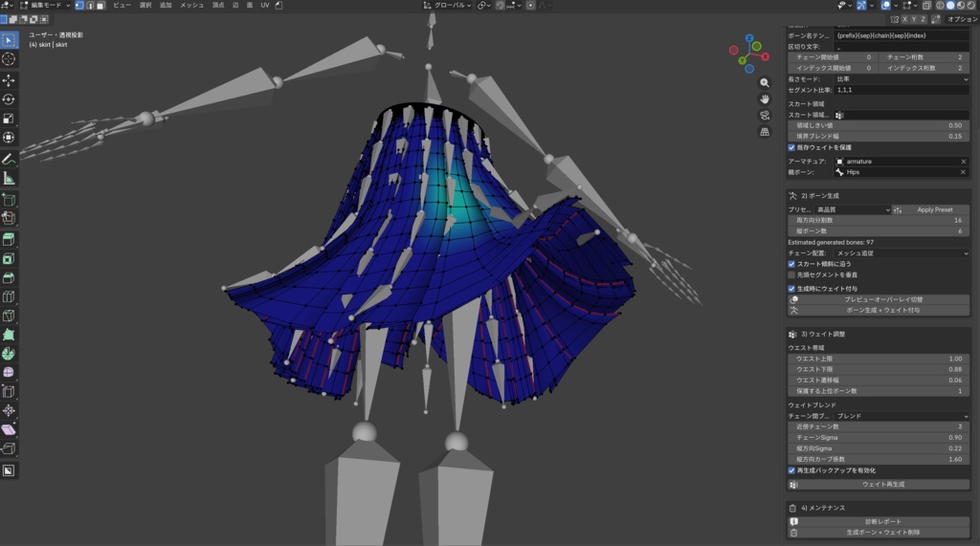Select the Transform tool
Image resolution: width=980 pixels, height=546 pixels.
coord(9,137)
